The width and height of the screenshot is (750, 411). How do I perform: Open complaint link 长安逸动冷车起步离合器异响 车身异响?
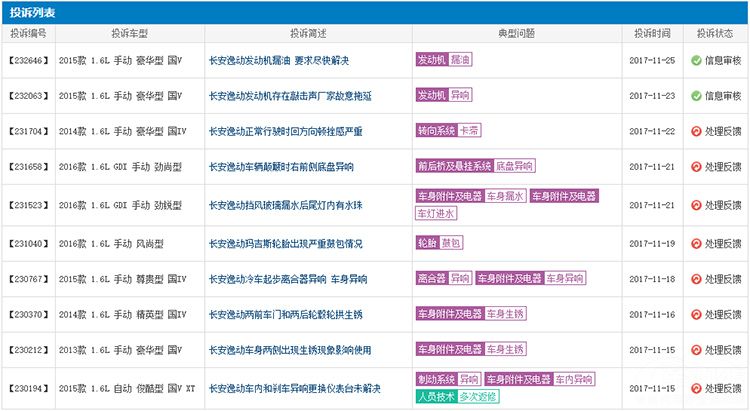click(x=288, y=279)
